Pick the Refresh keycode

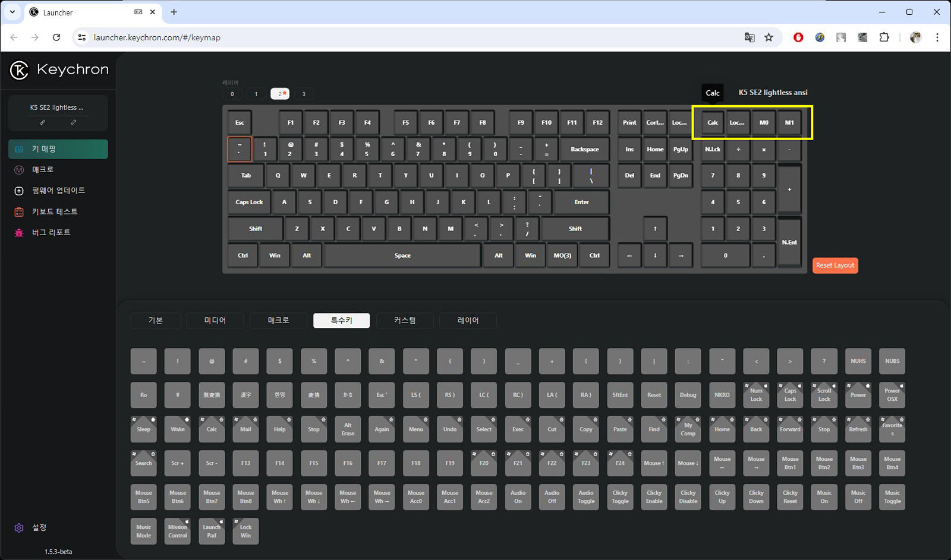(x=858, y=429)
